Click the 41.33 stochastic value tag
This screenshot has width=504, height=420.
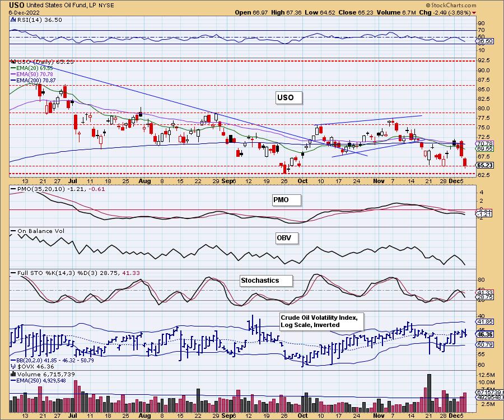485,292
